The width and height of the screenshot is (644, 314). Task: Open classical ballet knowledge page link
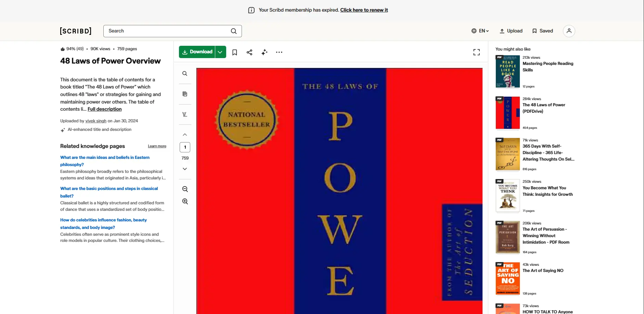click(109, 192)
